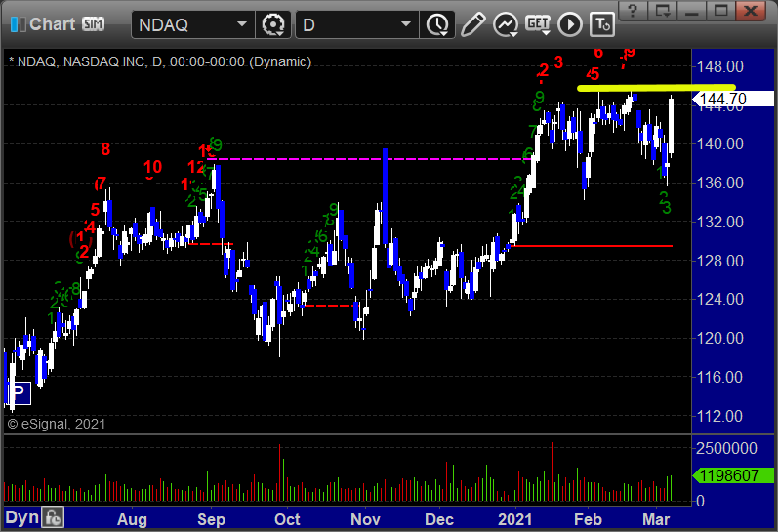
Task: Click the 1198607 volume value marker
Action: pyautogui.click(x=733, y=475)
